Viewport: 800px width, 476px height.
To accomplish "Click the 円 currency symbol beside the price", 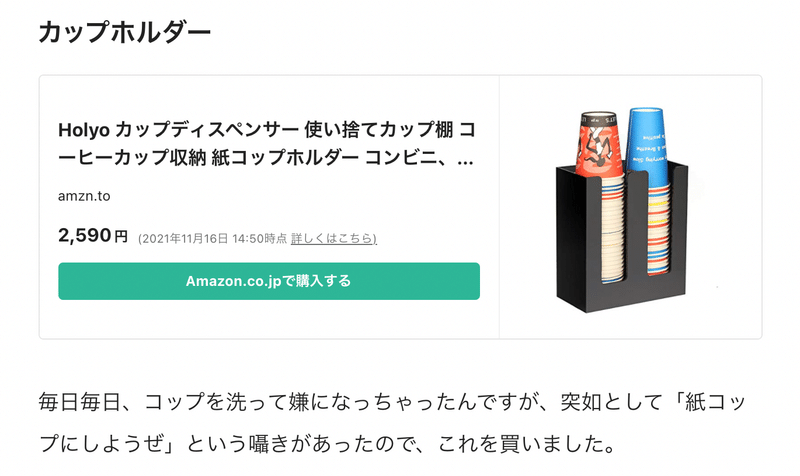I will pyautogui.click(x=121, y=237).
